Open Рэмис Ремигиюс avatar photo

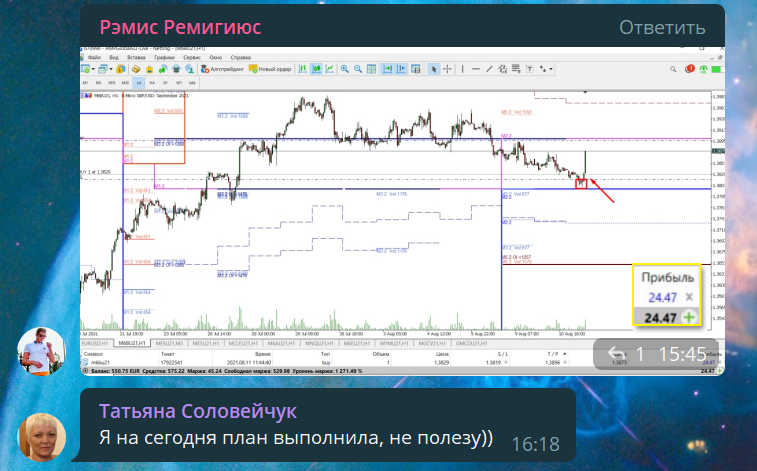pyautogui.click(x=41, y=351)
